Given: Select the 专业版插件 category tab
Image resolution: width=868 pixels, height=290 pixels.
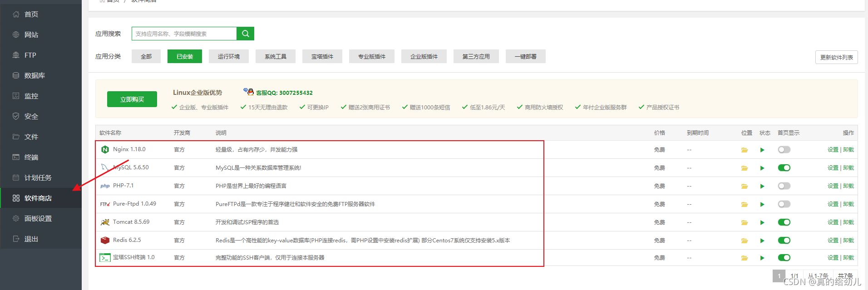Looking at the screenshot, I should click(372, 56).
